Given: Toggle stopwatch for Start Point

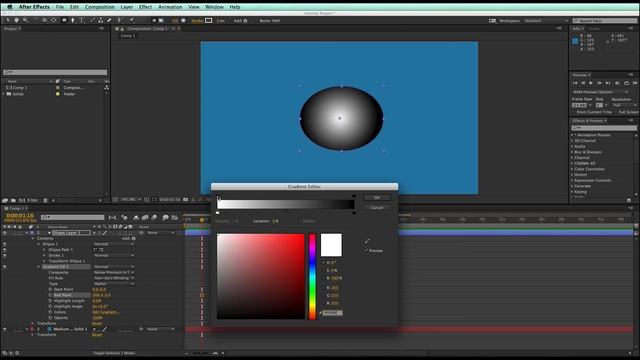Looking at the screenshot, I should (x=50, y=289).
